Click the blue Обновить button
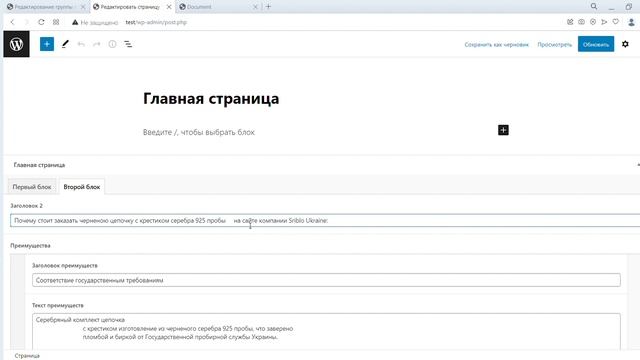The image size is (640, 360). pyautogui.click(x=596, y=44)
